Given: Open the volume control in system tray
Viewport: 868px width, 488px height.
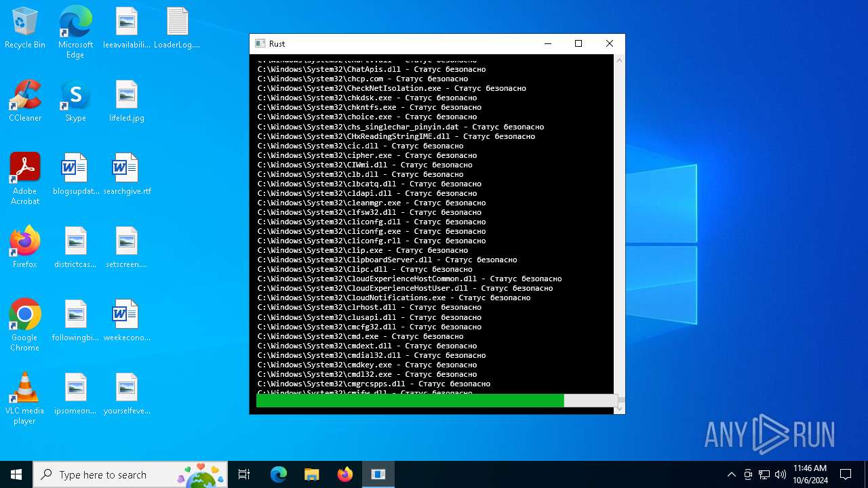Looking at the screenshot, I should [780, 474].
